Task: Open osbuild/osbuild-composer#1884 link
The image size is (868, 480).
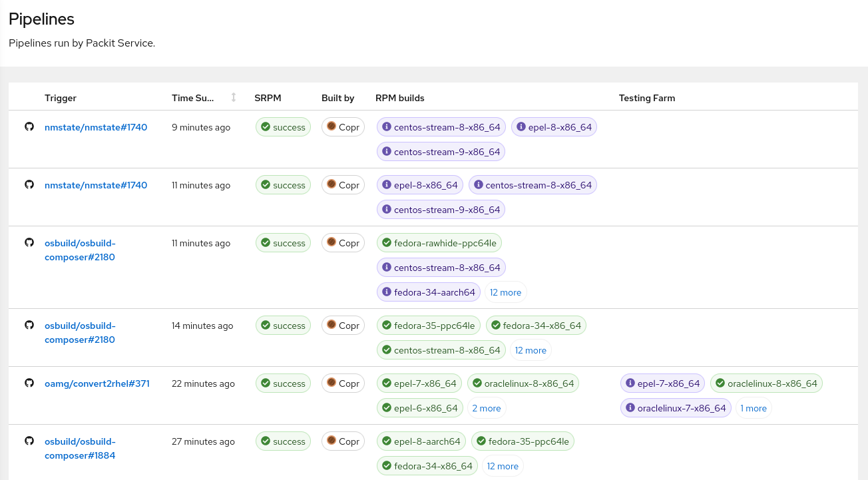Action: (80, 448)
